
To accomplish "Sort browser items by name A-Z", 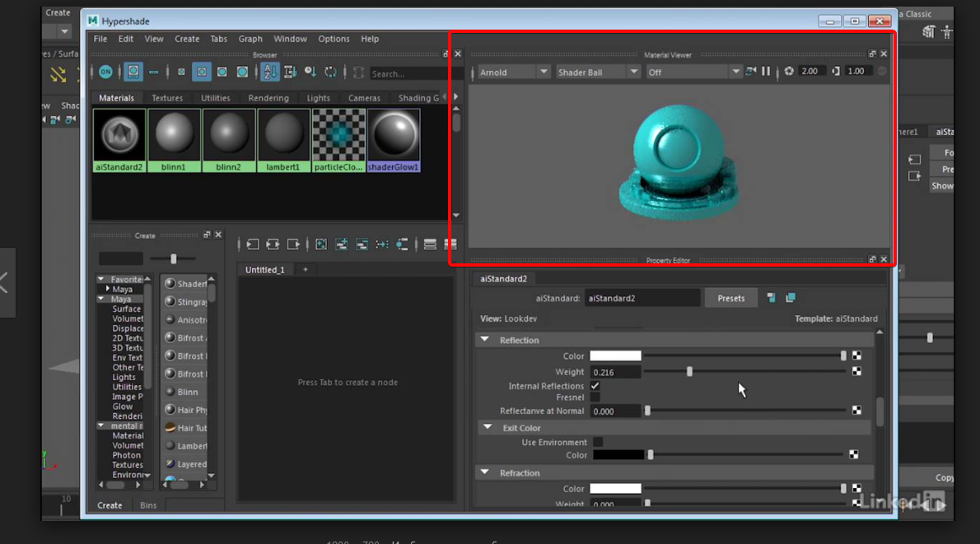I will click(x=270, y=72).
